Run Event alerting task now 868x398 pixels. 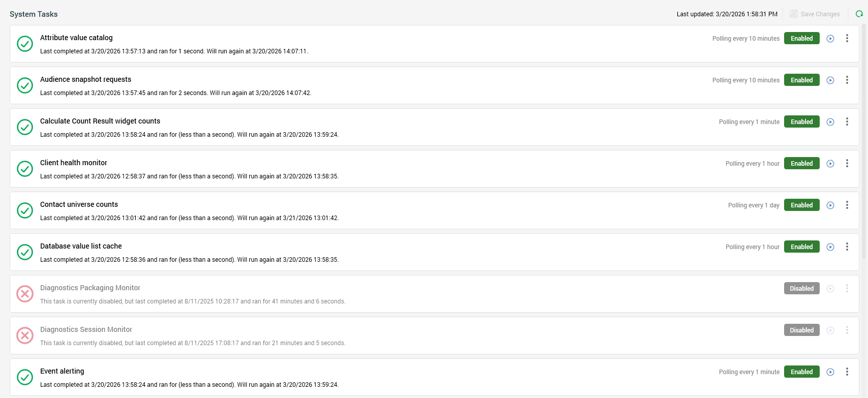(830, 372)
